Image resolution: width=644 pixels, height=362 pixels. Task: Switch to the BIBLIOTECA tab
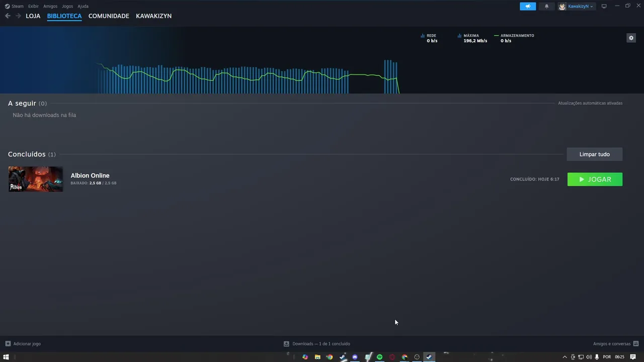pos(64,16)
